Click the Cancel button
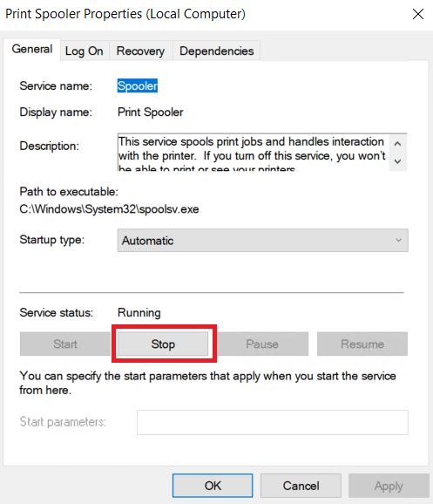Viewport: 433px width, 504px height. click(301, 486)
